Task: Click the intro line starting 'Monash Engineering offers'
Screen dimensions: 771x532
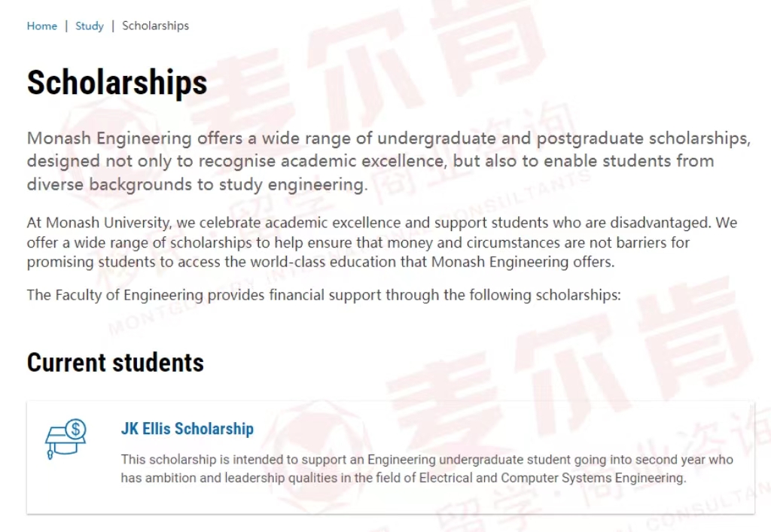Action: (x=389, y=138)
